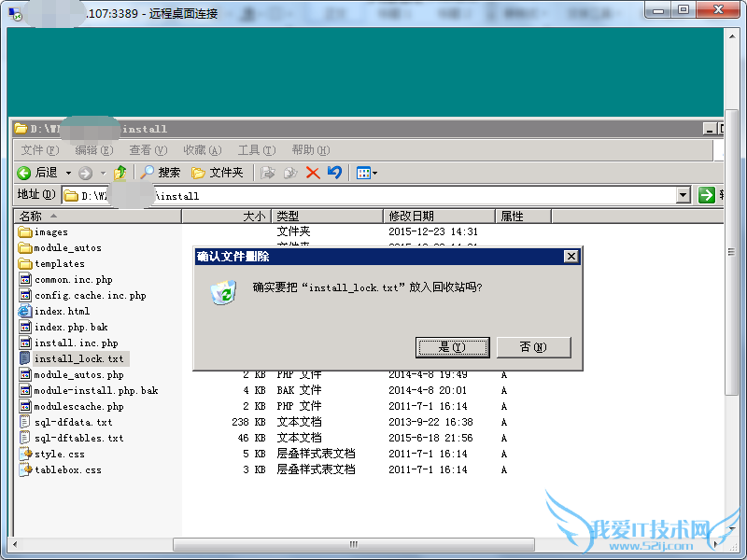Click the Move To toolbar icon
Viewport: 747px width, 560px height.
pos(267,172)
